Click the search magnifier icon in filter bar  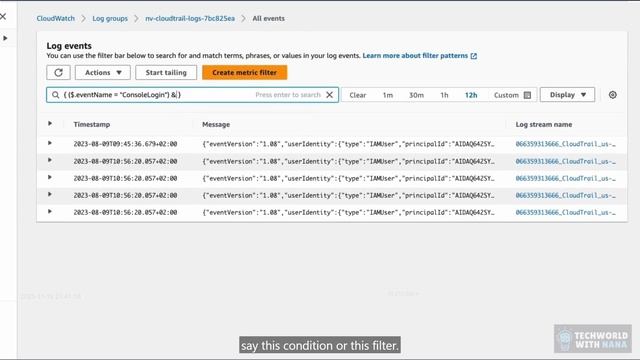[56, 95]
